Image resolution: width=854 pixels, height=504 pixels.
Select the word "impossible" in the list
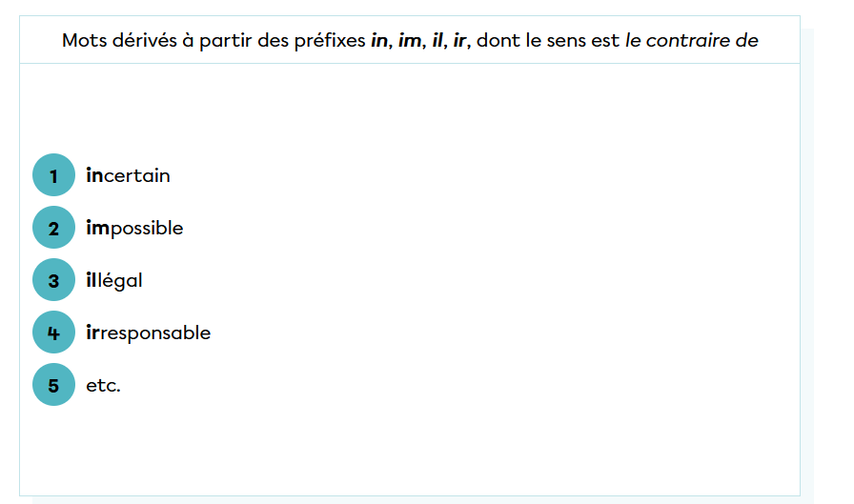coord(134,229)
